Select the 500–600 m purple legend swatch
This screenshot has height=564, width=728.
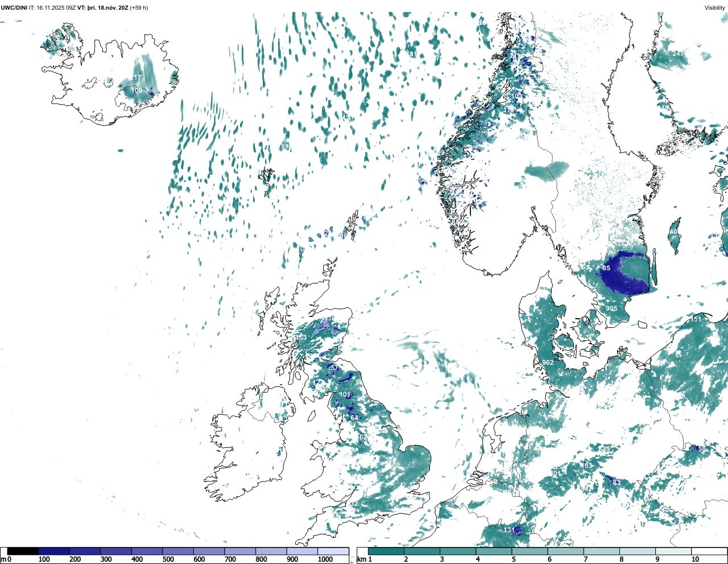coord(178,551)
